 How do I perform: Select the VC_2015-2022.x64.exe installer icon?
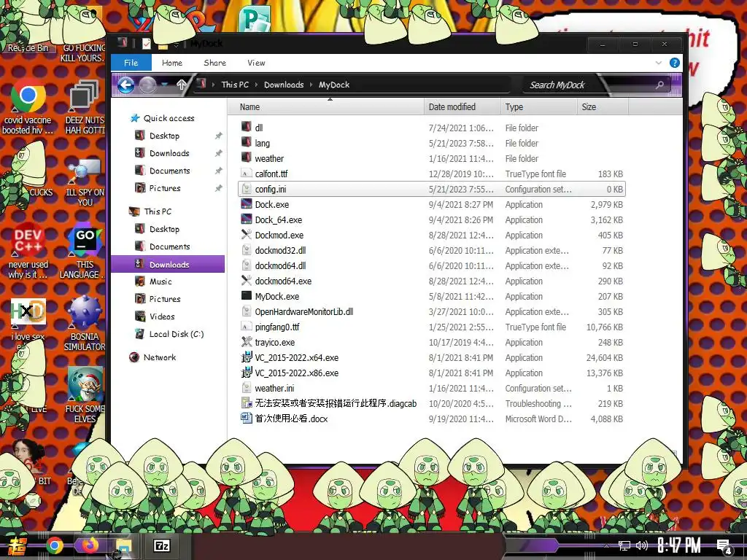tap(247, 357)
